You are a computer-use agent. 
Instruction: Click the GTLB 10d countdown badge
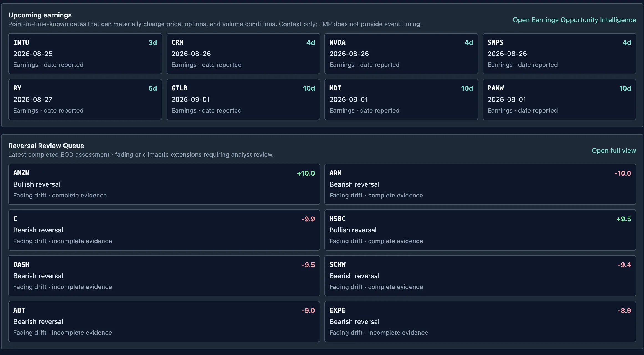coord(309,88)
